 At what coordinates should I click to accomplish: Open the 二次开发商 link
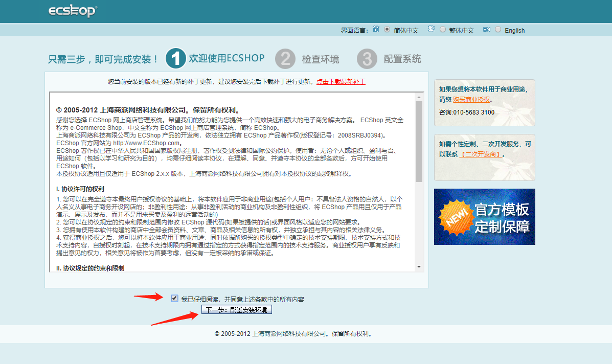(482, 154)
